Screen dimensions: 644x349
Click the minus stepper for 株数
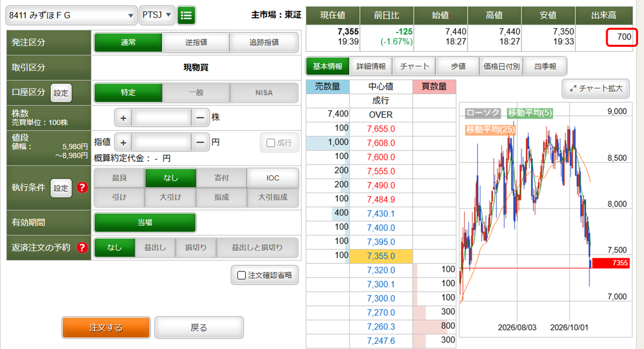tap(200, 117)
